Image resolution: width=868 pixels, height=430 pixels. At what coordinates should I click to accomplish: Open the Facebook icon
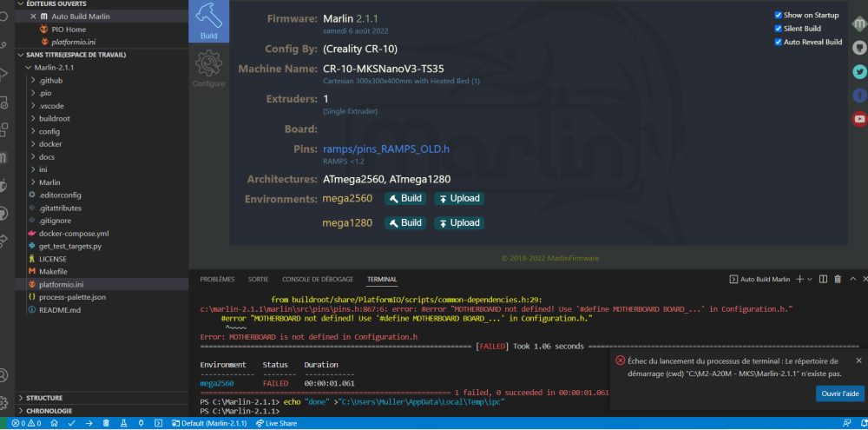point(859,96)
